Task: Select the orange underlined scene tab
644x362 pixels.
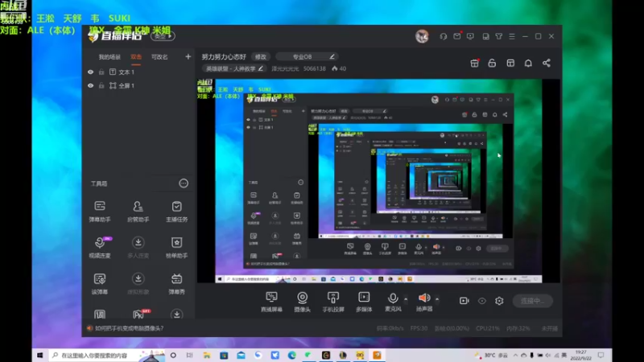Action: 136,57
